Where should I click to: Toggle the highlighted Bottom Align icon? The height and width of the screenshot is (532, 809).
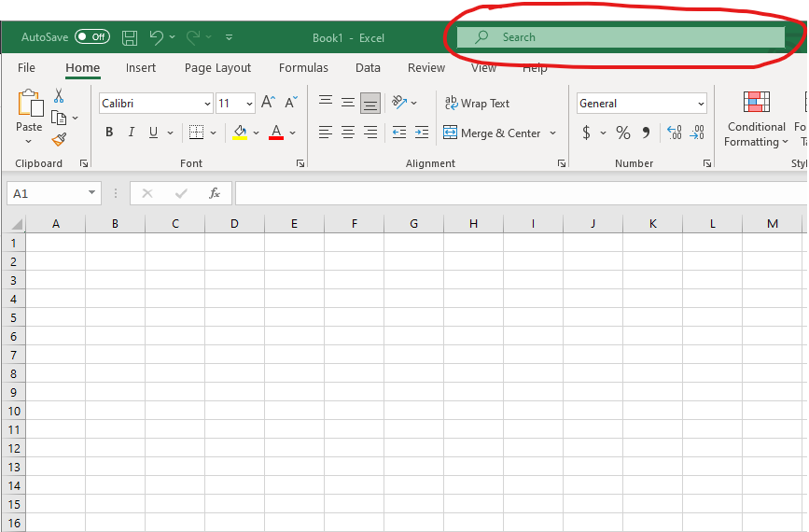click(x=370, y=103)
